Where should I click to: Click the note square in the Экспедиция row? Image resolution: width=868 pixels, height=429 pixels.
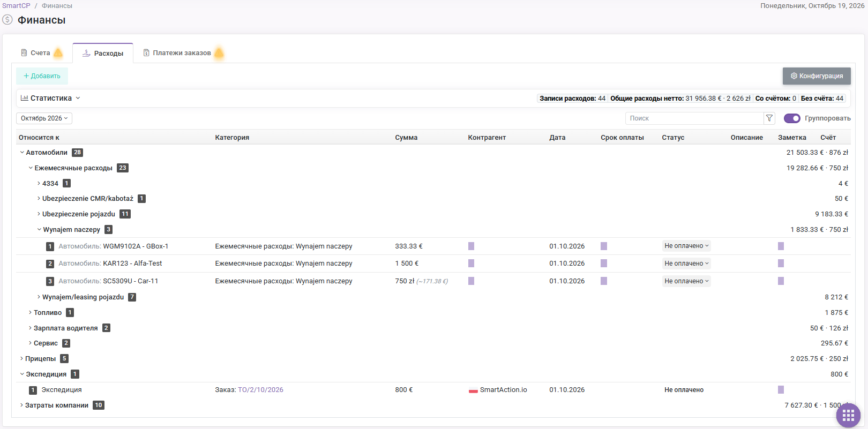coord(781,390)
